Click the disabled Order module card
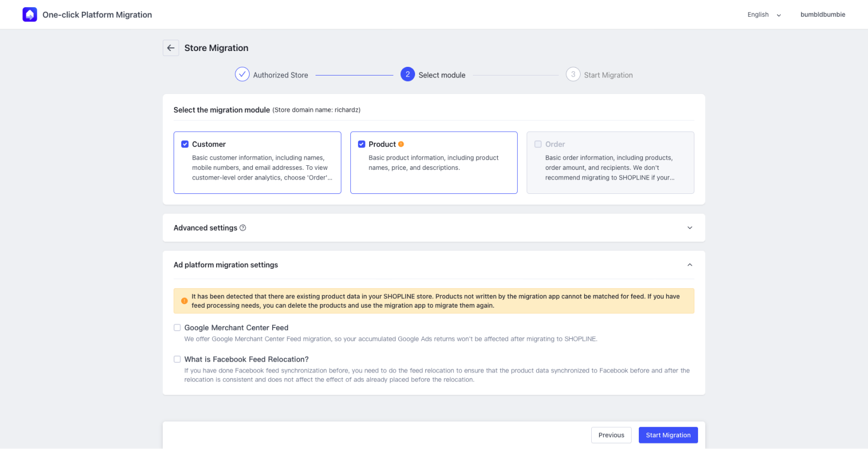This screenshot has height=449, width=868. 610,163
